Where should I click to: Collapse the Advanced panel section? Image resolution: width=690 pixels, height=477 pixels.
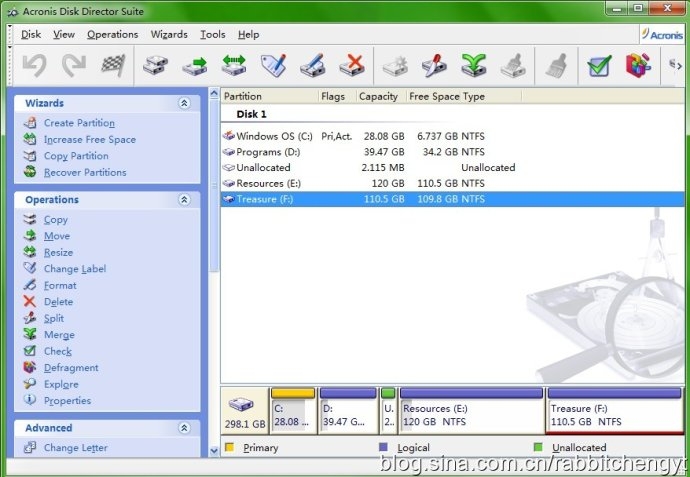click(x=184, y=428)
